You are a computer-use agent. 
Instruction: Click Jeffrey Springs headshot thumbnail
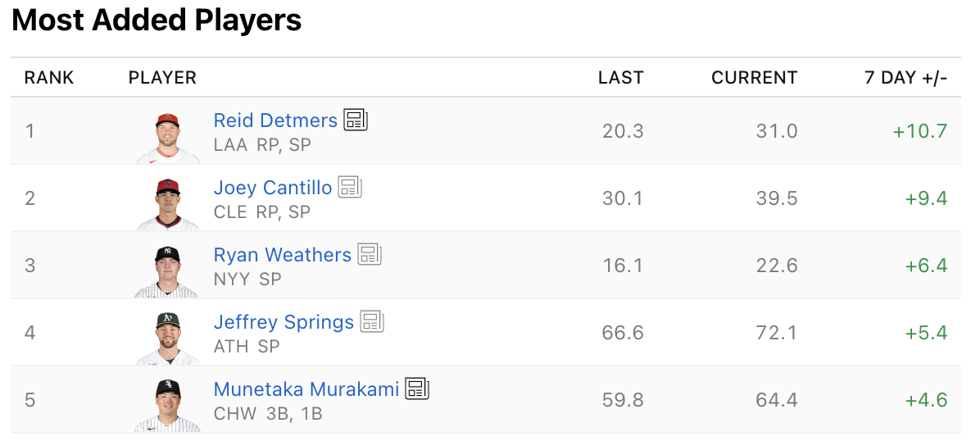(x=167, y=339)
